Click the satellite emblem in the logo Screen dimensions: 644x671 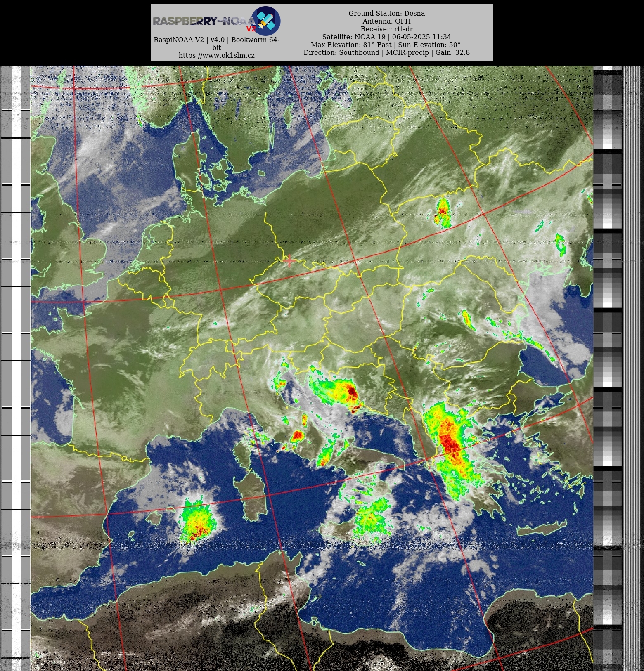tap(266, 20)
